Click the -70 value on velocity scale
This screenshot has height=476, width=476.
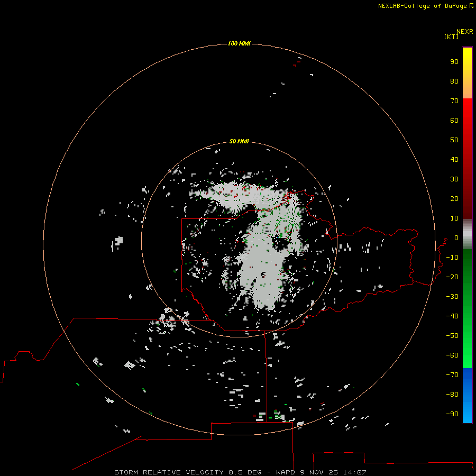tap(452, 374)
